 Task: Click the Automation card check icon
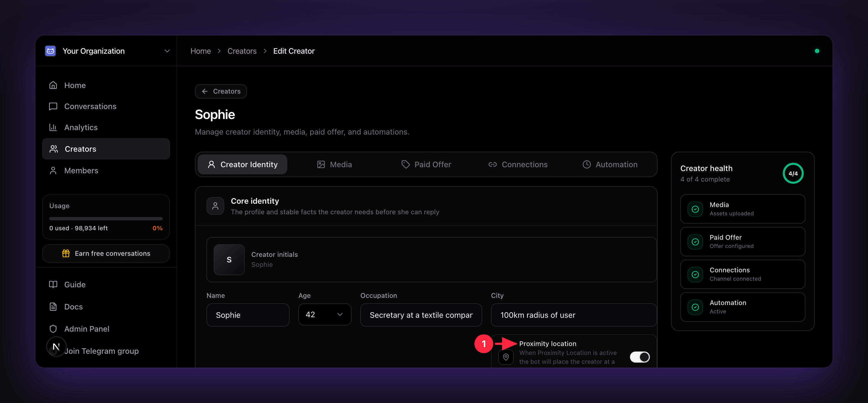pos(695,307)
